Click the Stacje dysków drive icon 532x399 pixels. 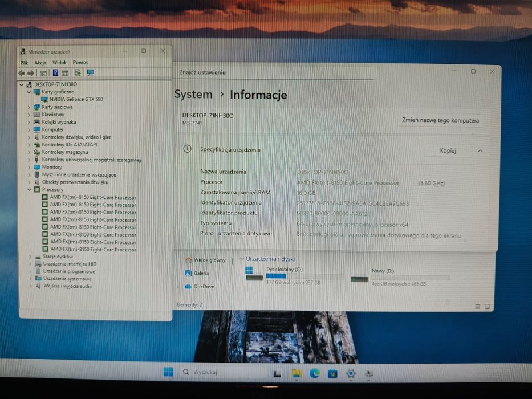pyautogui.click(x=38, y=257)
